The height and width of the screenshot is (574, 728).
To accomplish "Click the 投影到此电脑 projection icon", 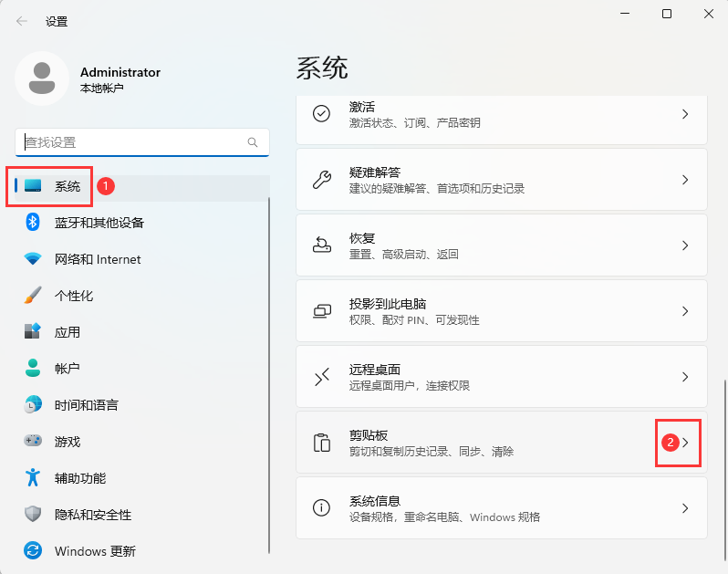I will tap(321, 310).
